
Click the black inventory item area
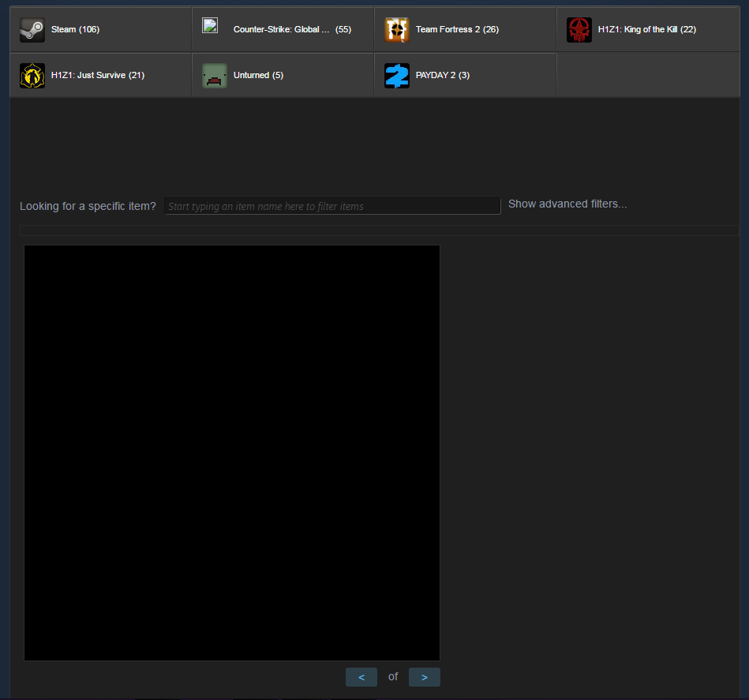(x=232, y=453)
